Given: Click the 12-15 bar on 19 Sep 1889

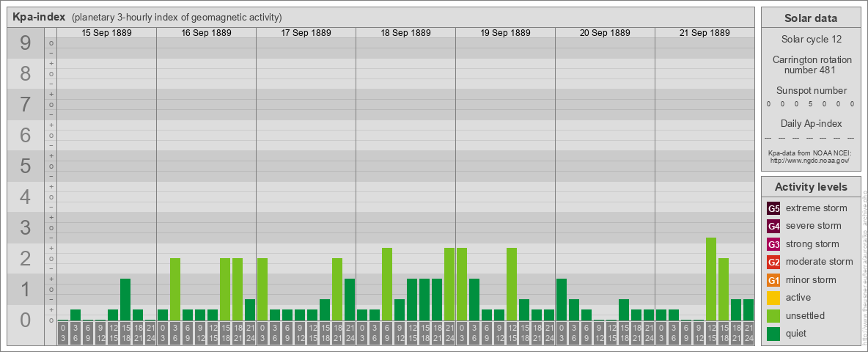Looking at the screenshot, I should [512, 285].
